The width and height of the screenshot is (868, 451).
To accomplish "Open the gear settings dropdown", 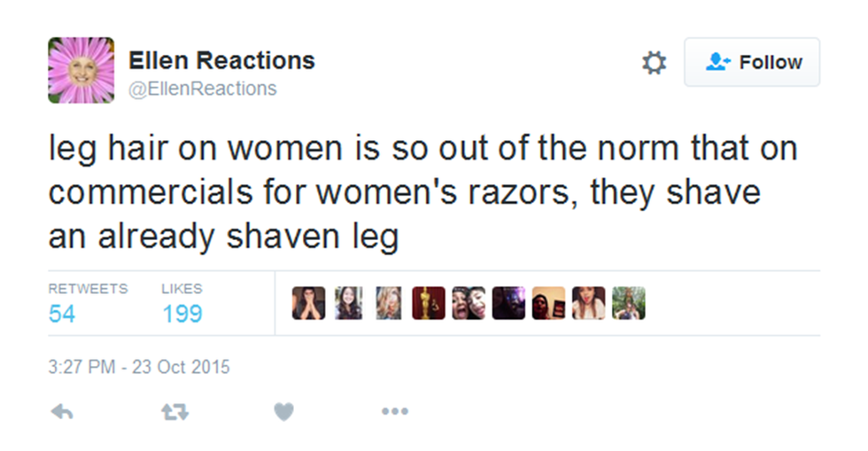I will 654,63.
